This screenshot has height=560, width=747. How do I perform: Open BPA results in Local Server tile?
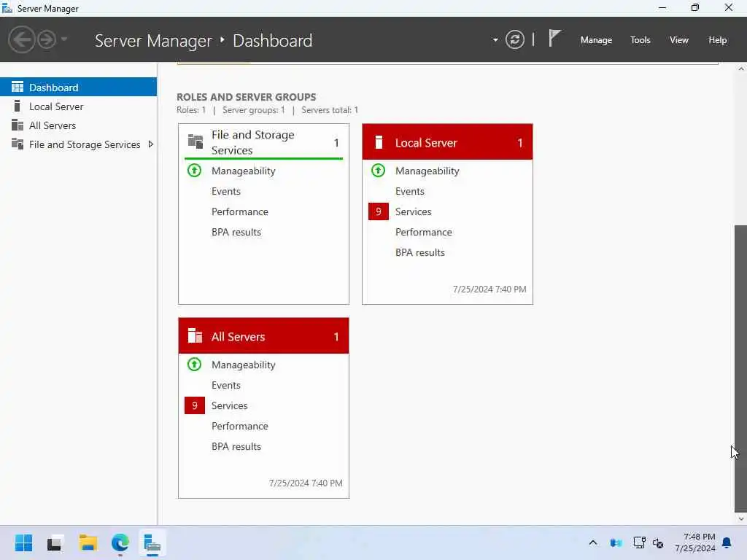tap(420, 253)
